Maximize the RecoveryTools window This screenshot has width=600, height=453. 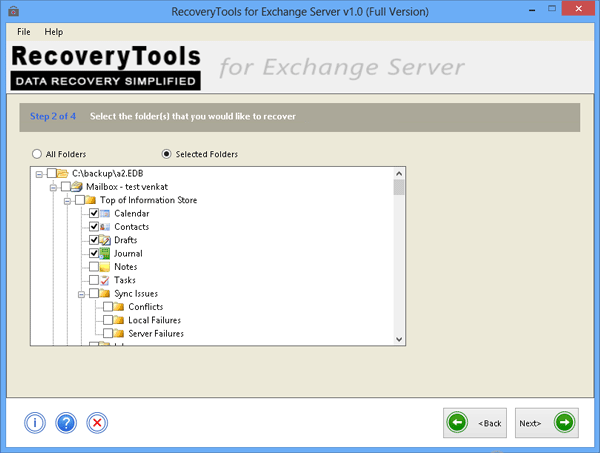pyautogui.click(x=552, y=8)
